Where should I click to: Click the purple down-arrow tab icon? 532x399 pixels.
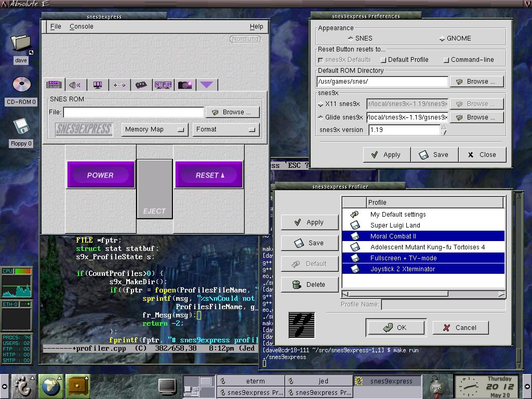(x=207, y=85)
